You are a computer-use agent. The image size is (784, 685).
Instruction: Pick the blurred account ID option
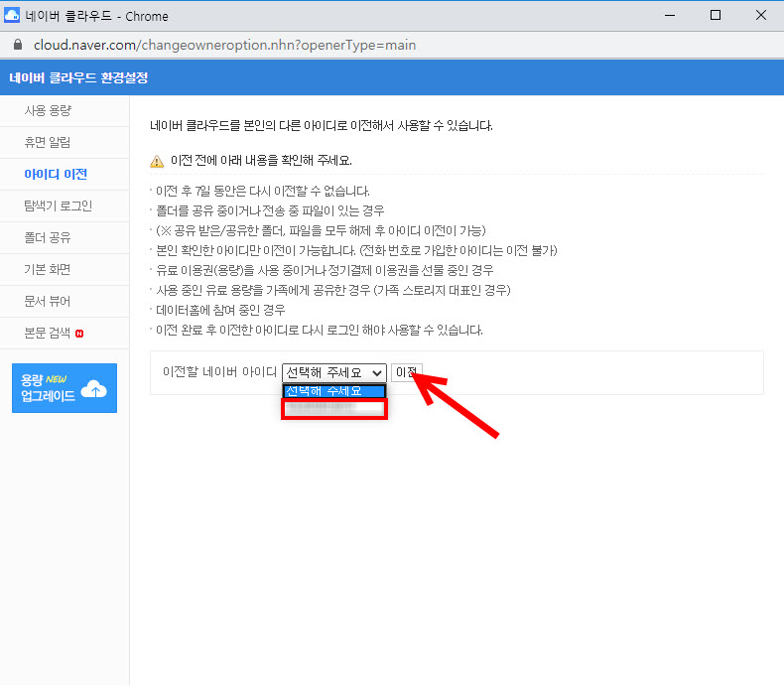[x=334, y=408]
